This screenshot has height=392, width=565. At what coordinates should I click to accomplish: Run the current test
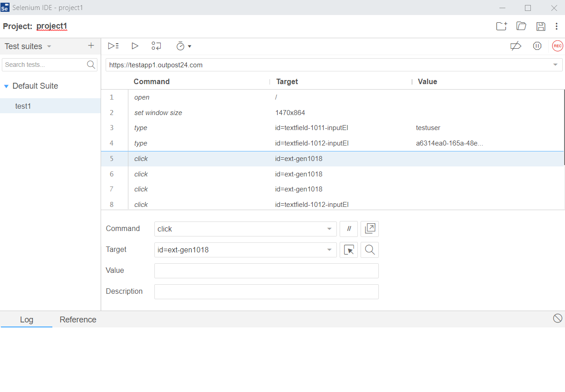(135, 46)
